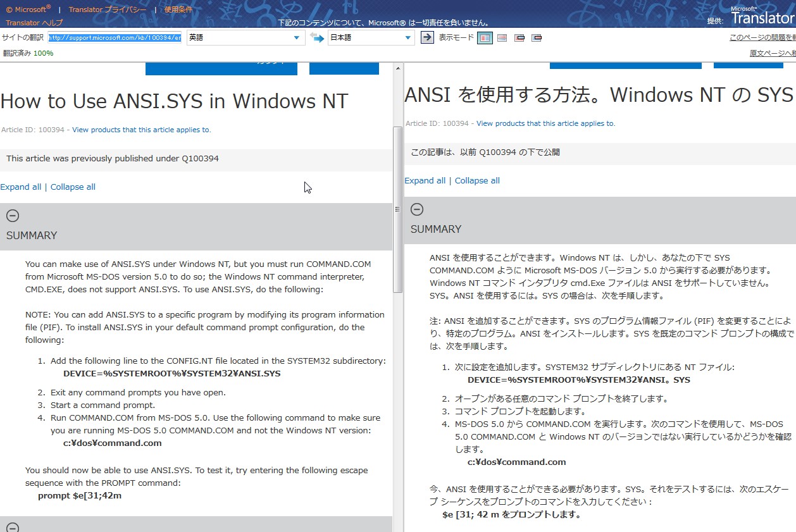This screenshot has width=796, height=532.
Task: Click 'Exit any command prompts you have open' step
Action: (138, 392)
